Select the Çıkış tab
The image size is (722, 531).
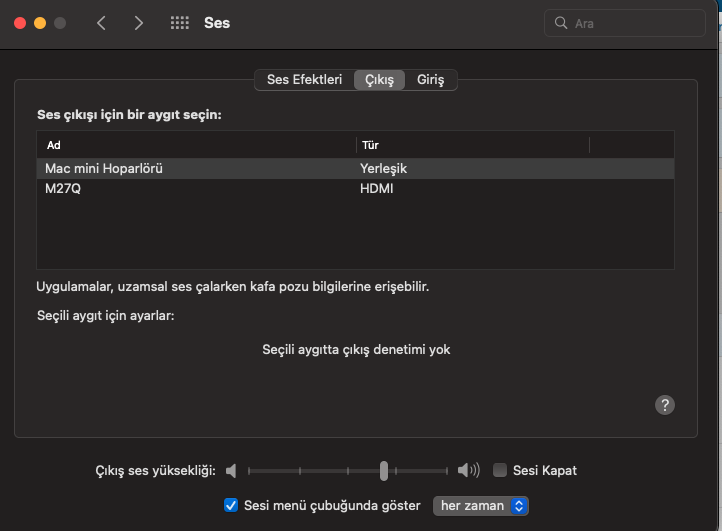[379, 80]
